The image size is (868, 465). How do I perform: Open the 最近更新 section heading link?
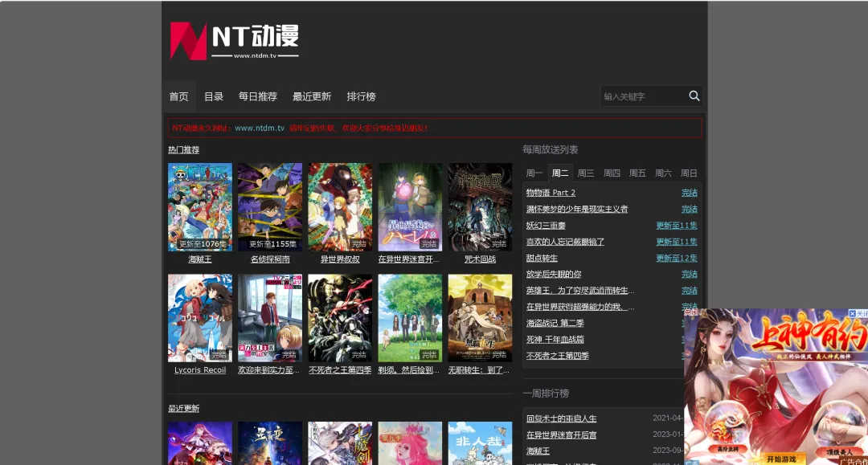tap(184, 408)
